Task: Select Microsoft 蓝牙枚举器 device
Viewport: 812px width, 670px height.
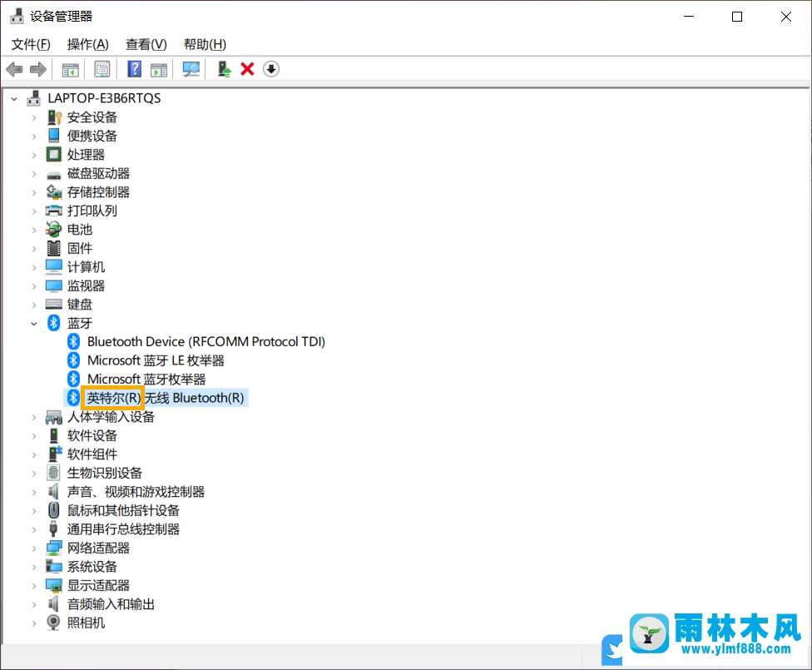Action: [x=146, y=379]
